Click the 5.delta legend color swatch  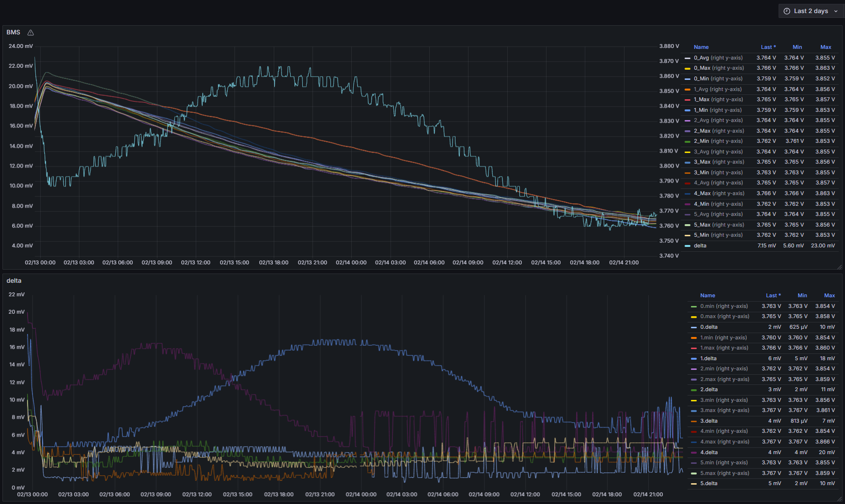[x=694, y=484]
